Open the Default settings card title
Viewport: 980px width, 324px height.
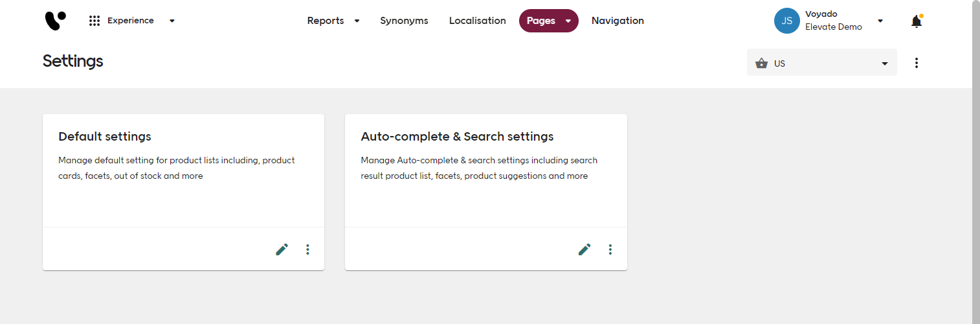pos(105,137)
